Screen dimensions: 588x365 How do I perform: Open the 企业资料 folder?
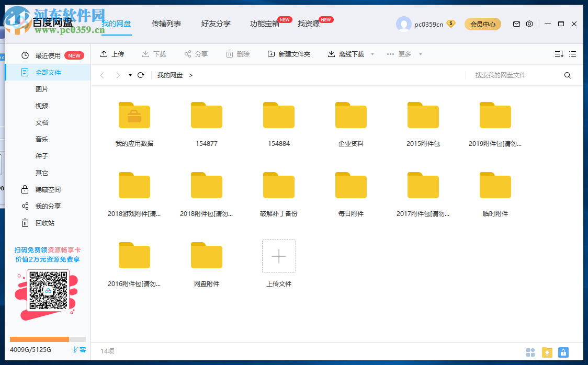coord(350,115)
